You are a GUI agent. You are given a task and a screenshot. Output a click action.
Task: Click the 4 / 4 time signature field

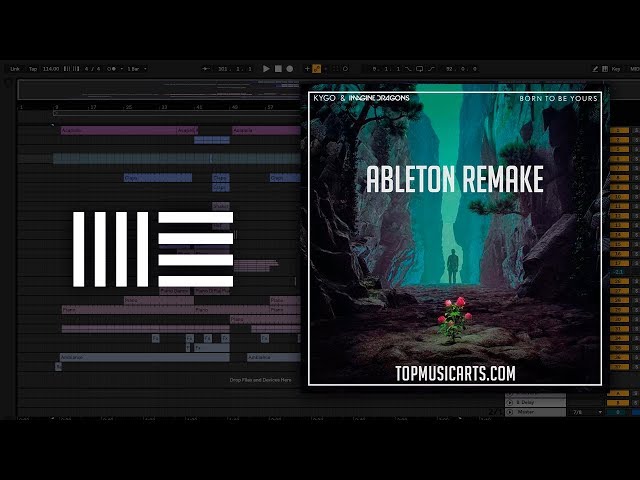pyautogui.click(x=91, y=69)
